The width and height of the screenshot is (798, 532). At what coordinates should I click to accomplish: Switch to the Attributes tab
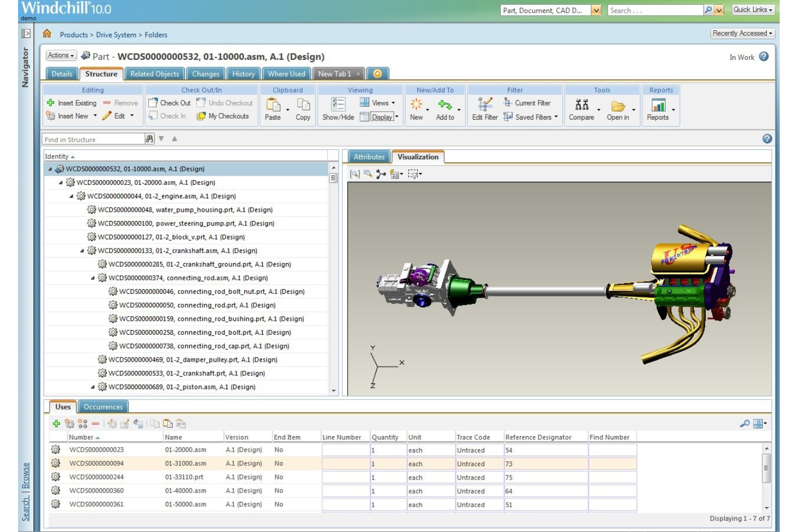[x=369, y=157]
